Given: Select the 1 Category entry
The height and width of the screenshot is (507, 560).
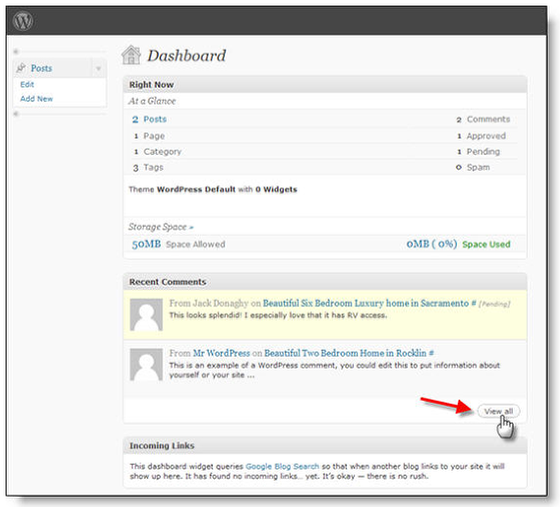Looking at the screenshot, I should pyautogui.click(x=158, y=152).
